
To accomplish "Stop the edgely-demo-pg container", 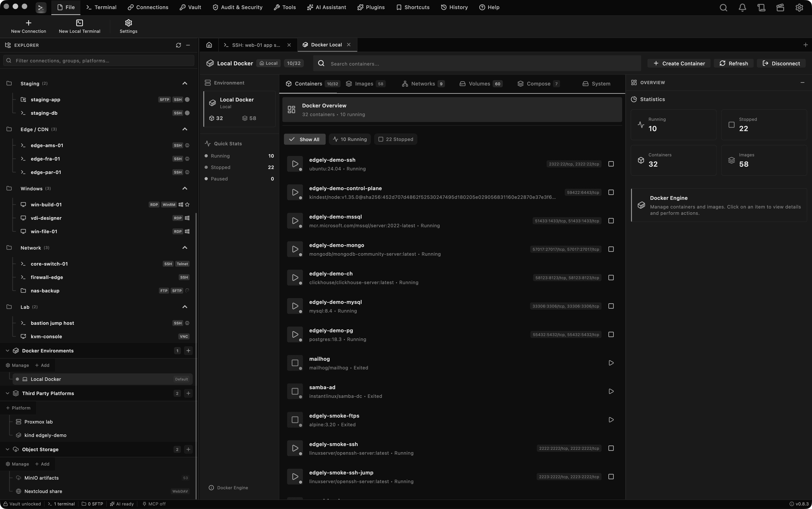I will click(x=611, y=334).
